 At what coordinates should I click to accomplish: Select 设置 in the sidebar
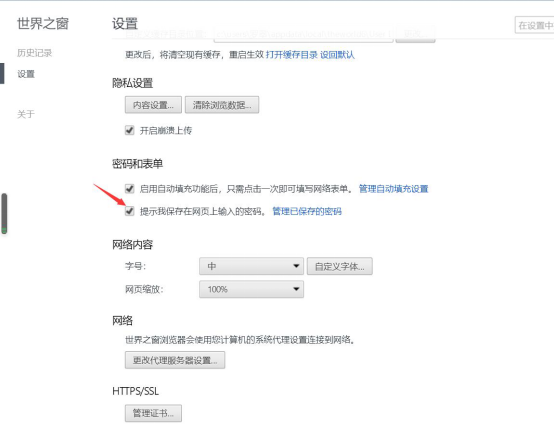click(26, 74)
